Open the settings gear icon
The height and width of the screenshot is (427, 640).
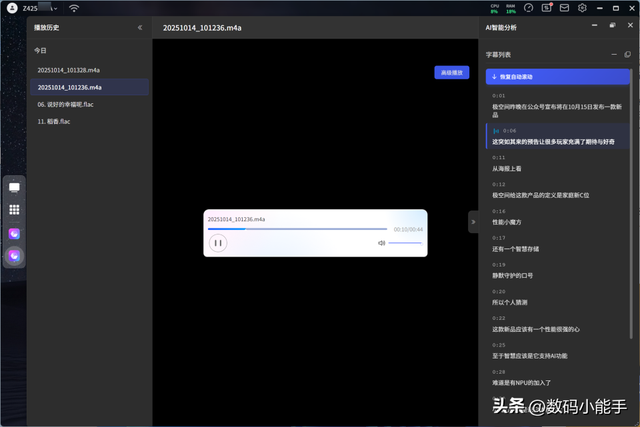(x=582, y=8)
